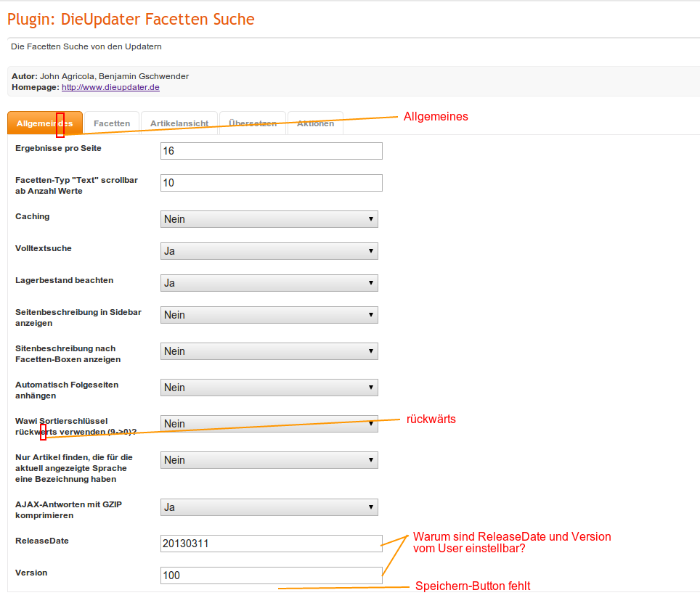The image size is (700, 598).
Task: Open the Artikelansicht tab
Action: pos(179,123)
